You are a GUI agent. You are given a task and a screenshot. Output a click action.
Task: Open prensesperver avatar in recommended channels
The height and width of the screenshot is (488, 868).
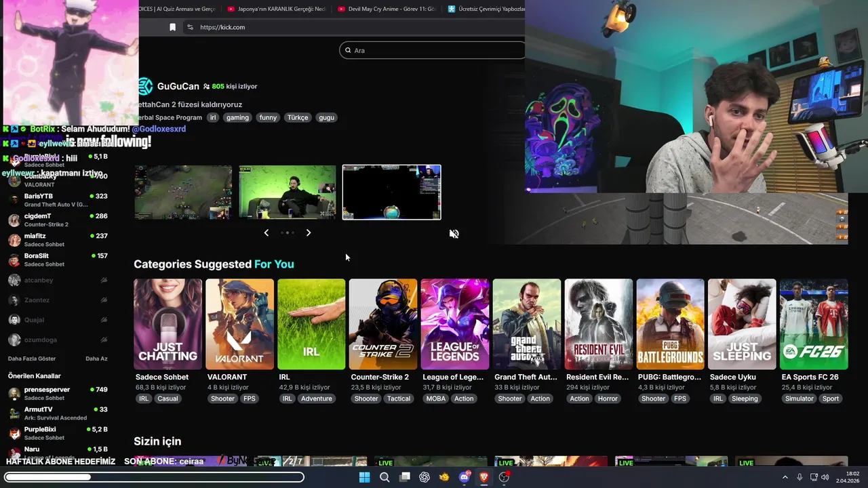click(14, 393)
